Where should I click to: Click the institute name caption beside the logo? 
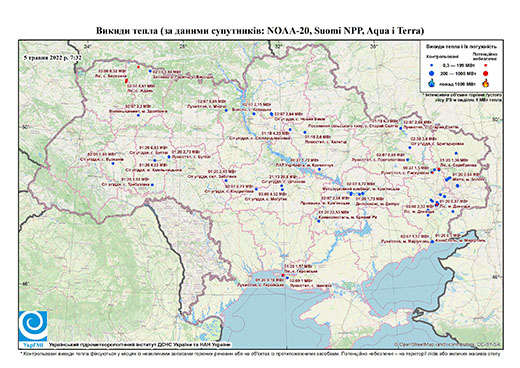point(140,345)
